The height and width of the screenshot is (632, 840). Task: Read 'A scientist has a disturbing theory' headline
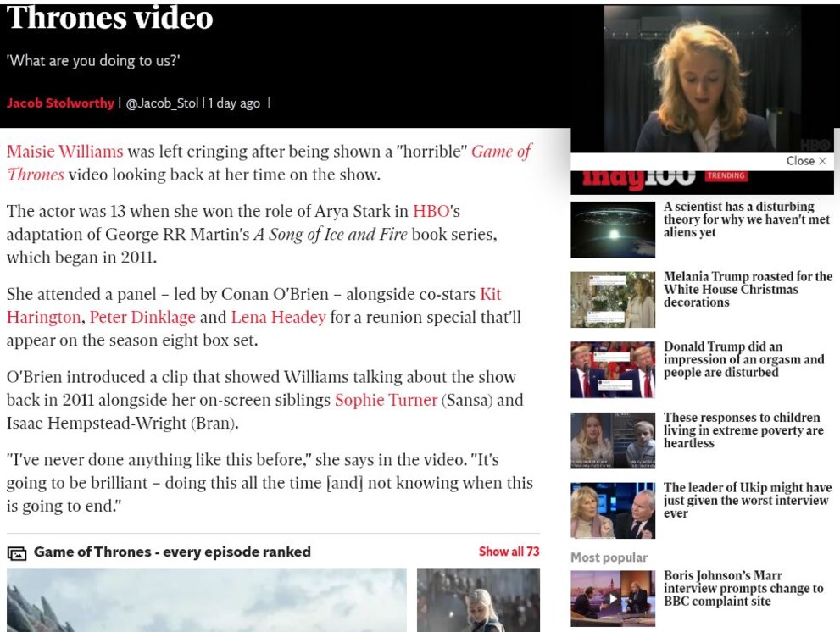[x=746, y=219]
